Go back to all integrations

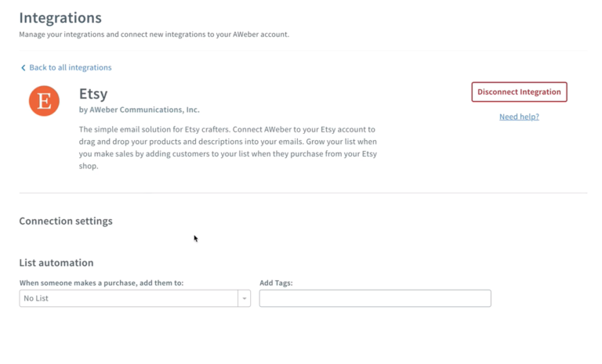pos(70,68)
